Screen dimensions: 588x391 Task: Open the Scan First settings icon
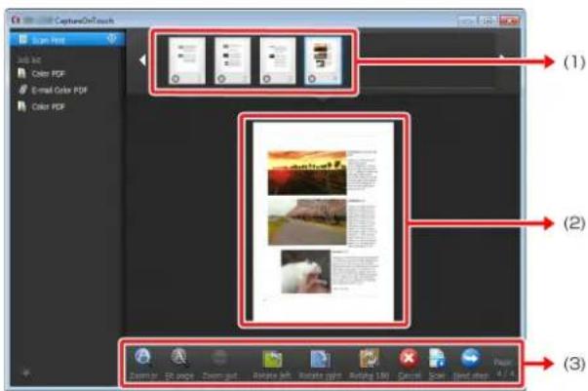click(x=112, y=39)
